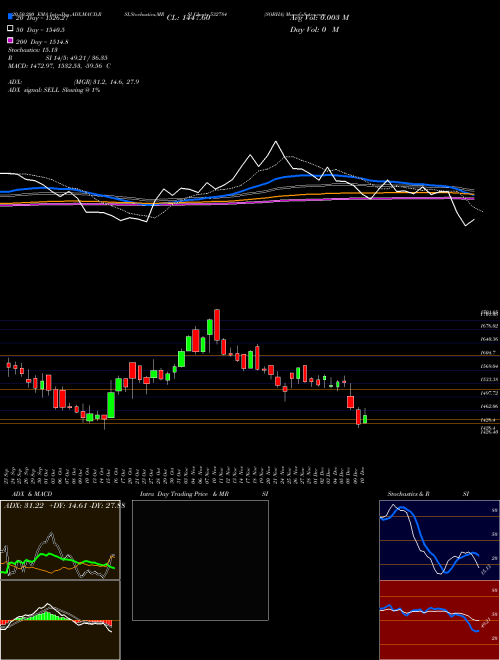Click the 'Day Vol: 0 M' text
The image size is (500, 660).
[314, 29]
